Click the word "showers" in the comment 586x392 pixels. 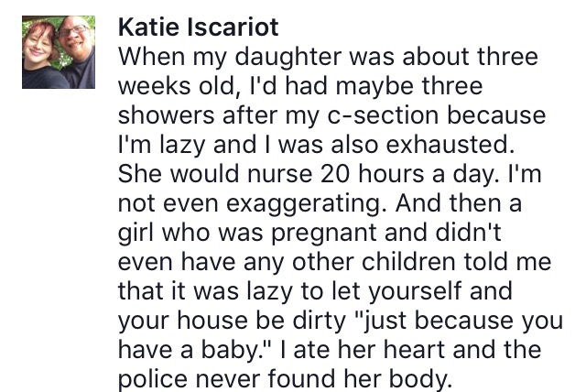167,115
